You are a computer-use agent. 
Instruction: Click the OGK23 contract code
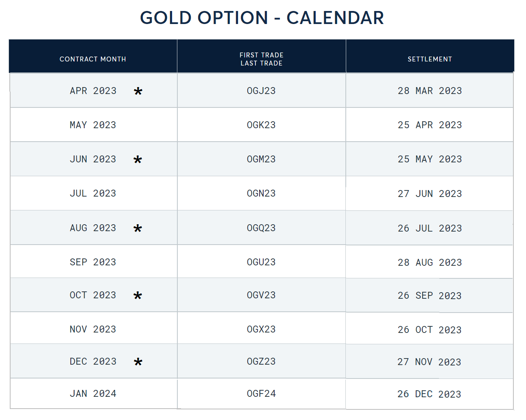(261, 125)
